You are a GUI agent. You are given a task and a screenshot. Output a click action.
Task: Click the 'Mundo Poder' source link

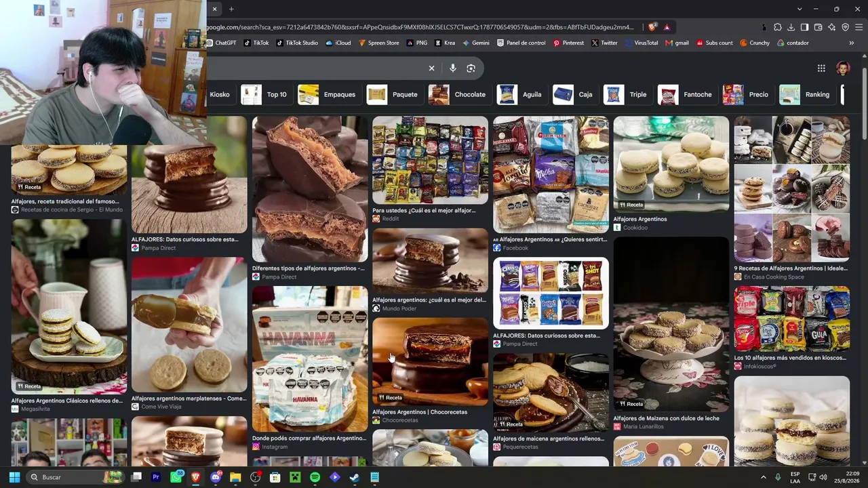tap(399, 309)
